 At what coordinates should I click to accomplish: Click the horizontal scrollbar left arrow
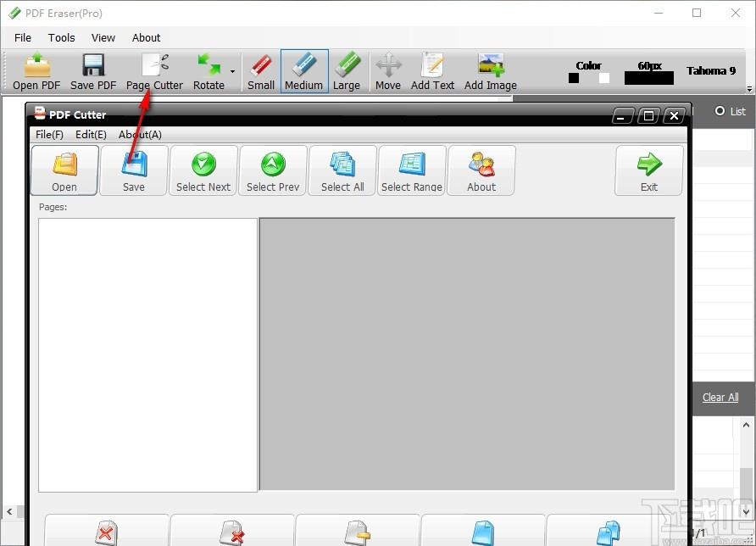point(9,511)
